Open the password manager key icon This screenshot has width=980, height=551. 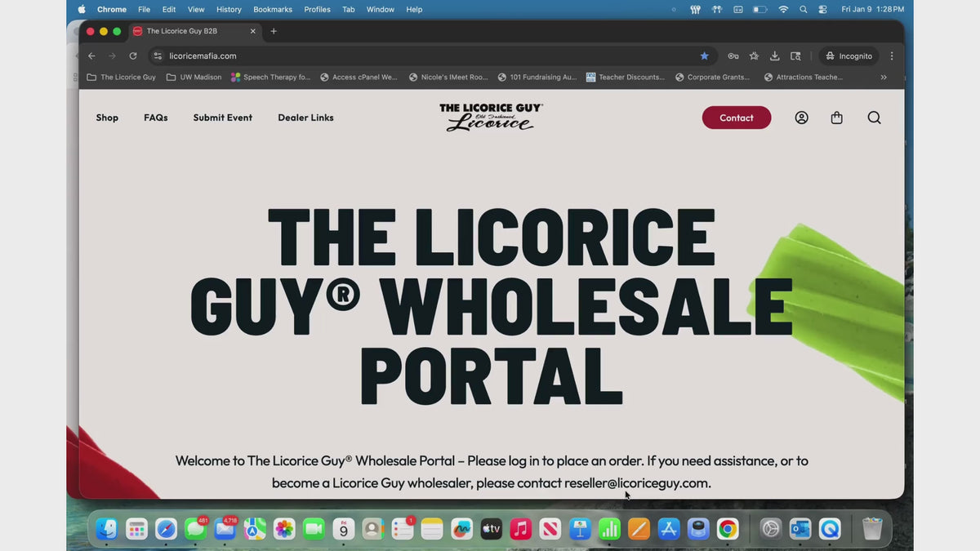[x=733, y=56]
